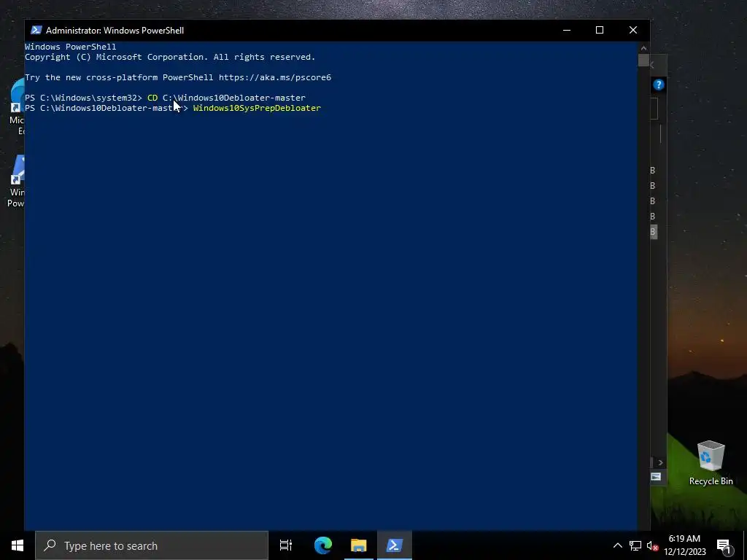Click the view icon at the background window's bottom
The width and height of the screenshot is (747, 560).
pos(656,477)
